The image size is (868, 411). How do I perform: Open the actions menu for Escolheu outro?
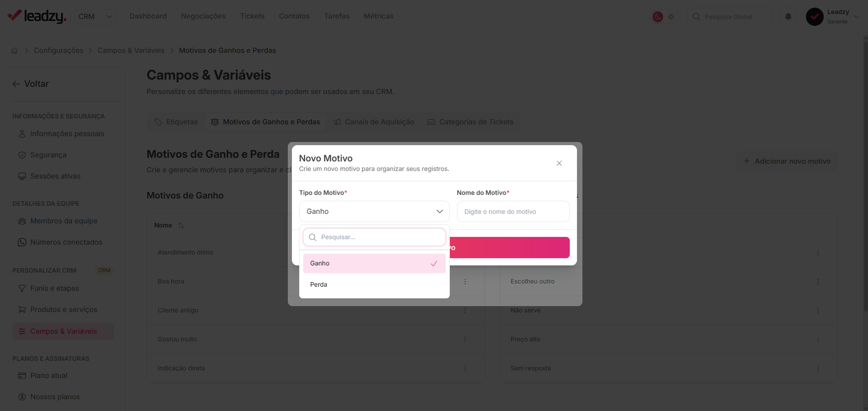point(818,282)
